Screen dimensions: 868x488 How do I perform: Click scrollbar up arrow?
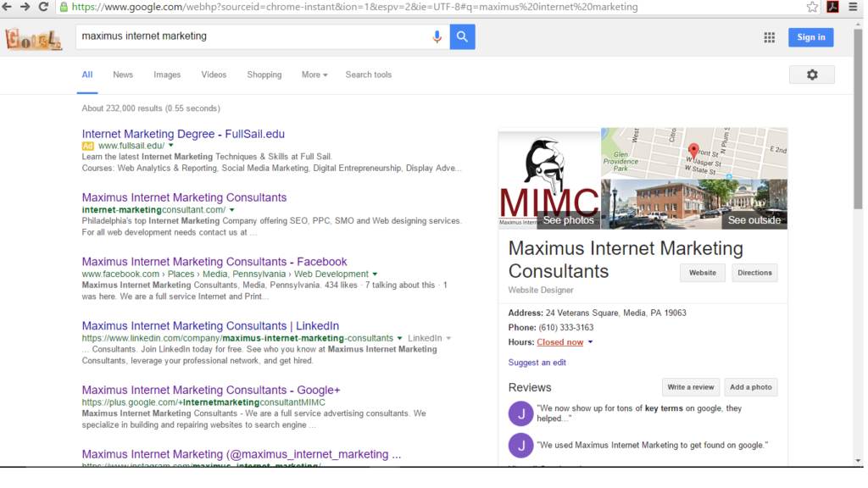[858, 24]
